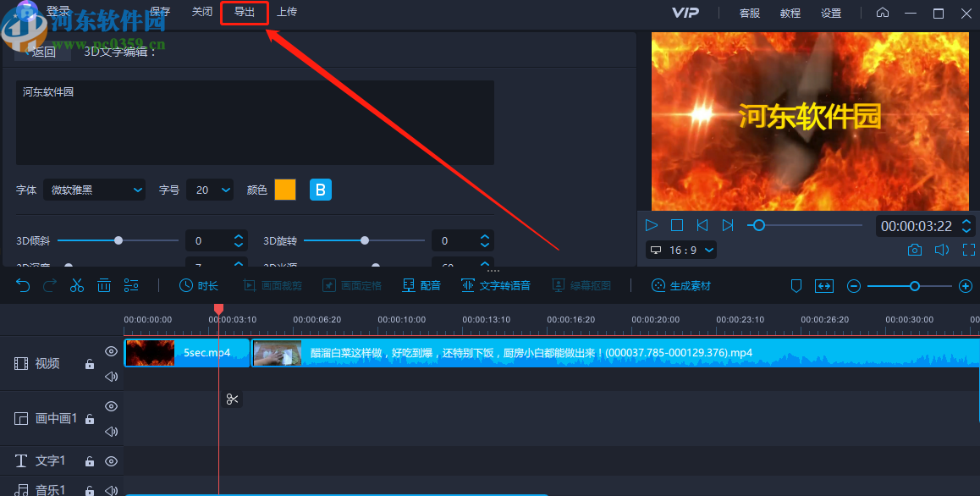Open 客服 customer service
980x496 pixels.
point(750,14)
